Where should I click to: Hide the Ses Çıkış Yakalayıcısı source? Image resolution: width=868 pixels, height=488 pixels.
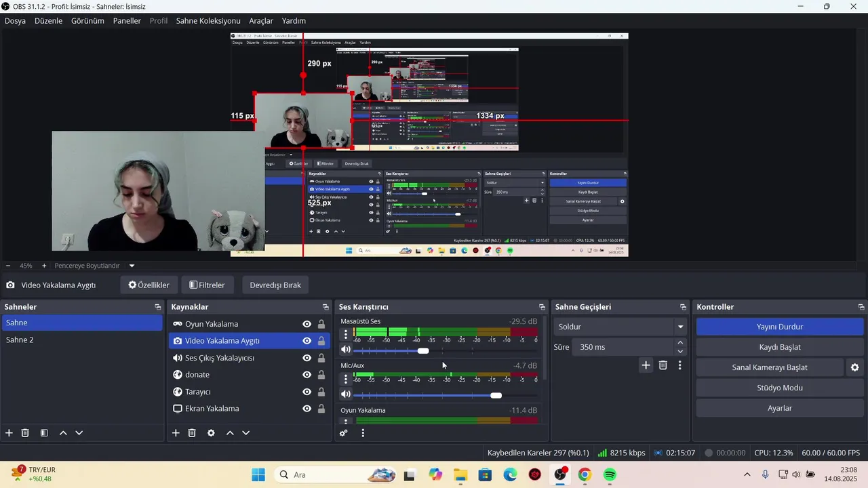pyautogui.click(x=307, y=358)
